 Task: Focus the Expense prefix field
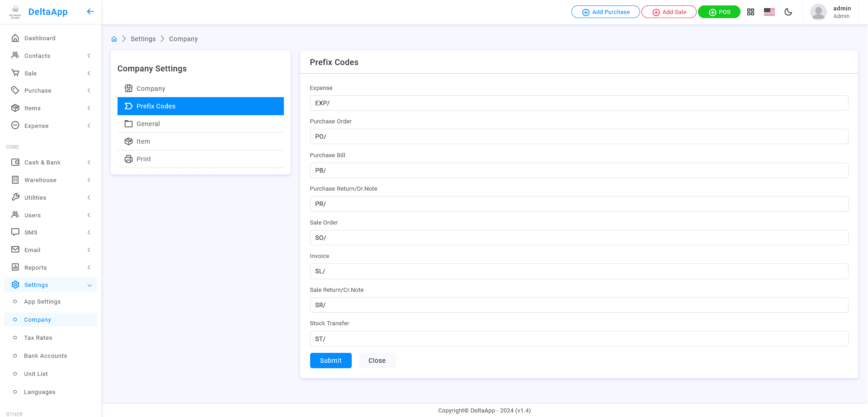click(579, 103)
